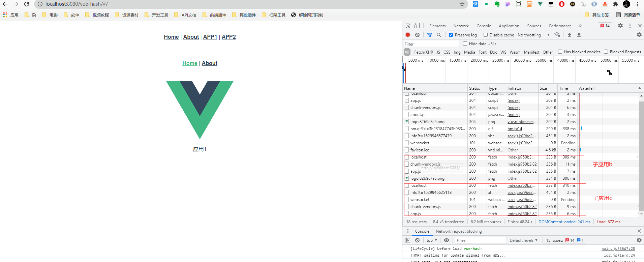The height and width of the screenshot is (262, 644).
Task: Open the apps grid in the bookmarks bar
Action: pyautogui.click(x=5, y=15)
